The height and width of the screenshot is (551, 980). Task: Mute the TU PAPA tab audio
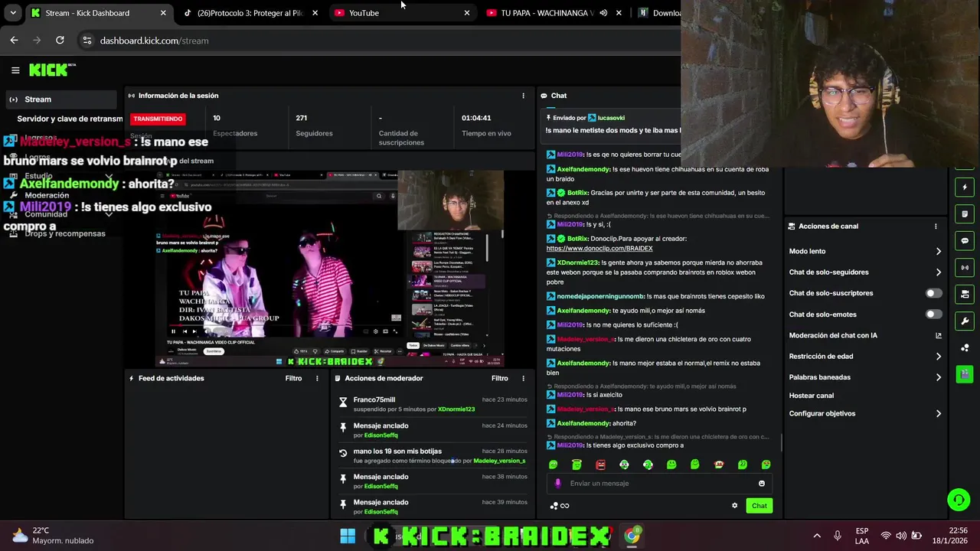603,13
